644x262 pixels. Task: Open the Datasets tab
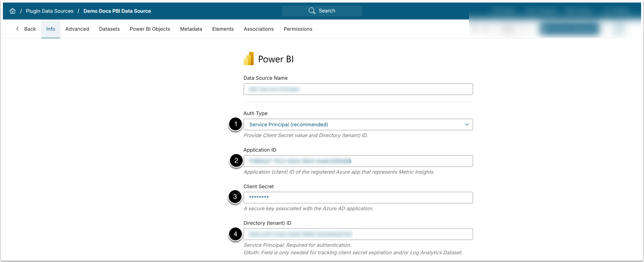(109, 29)
